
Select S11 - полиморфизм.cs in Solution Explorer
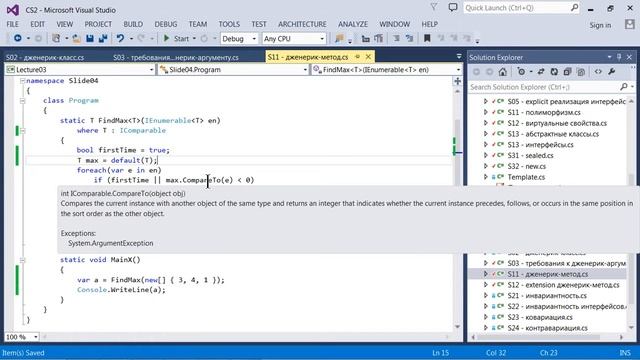(544, 112)
